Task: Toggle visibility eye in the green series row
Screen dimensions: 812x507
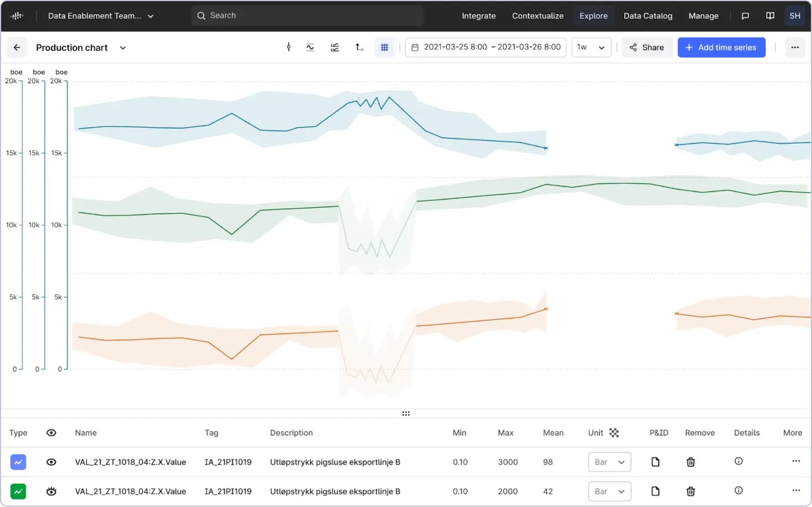Action: (51, 491)
